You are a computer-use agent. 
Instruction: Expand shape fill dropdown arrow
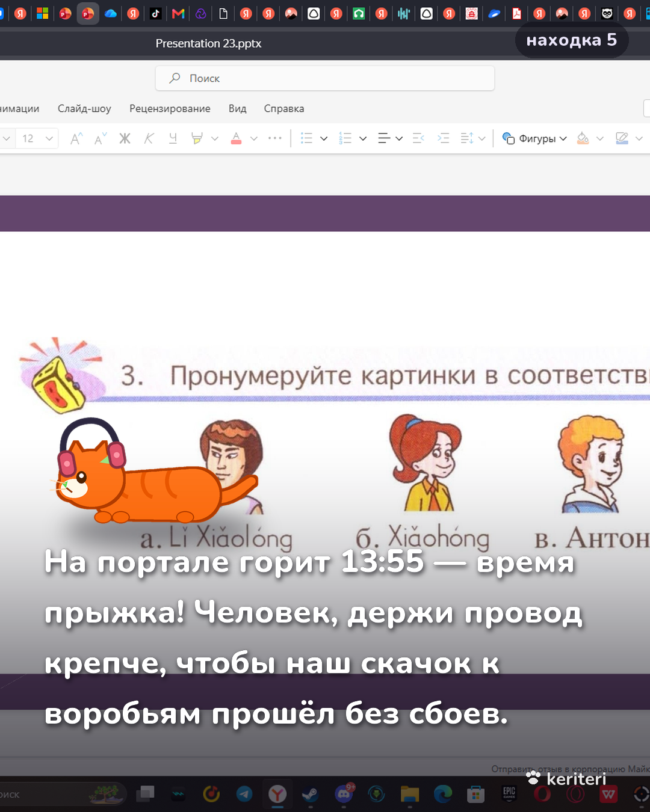(x=600, y=138)
